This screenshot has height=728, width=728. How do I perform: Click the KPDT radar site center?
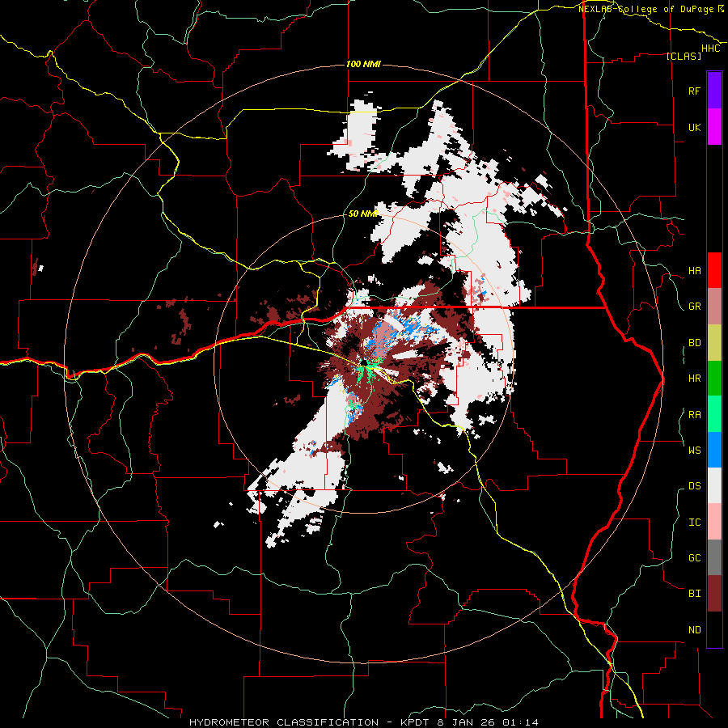tap(364, 363)
